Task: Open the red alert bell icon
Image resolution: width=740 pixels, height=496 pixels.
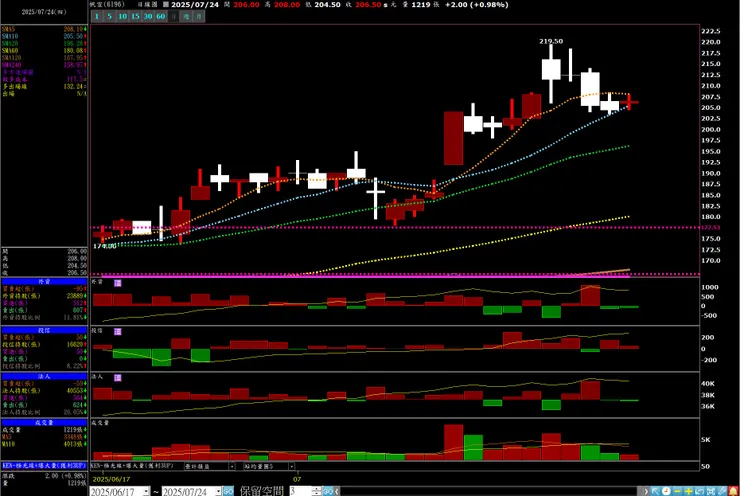Action: 734,491
